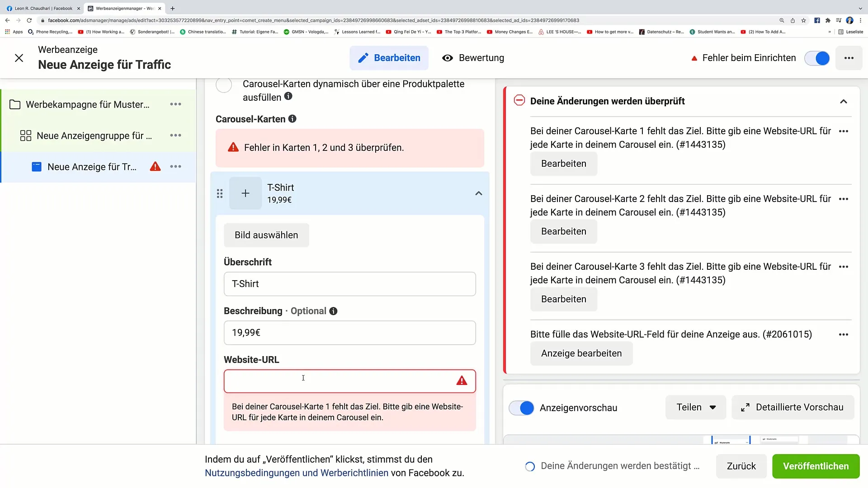The height and width of the screenshot is (488, 868).
Task: Click the warning icon in Fehler in Karten banner
Action: (x=233, y=147)
